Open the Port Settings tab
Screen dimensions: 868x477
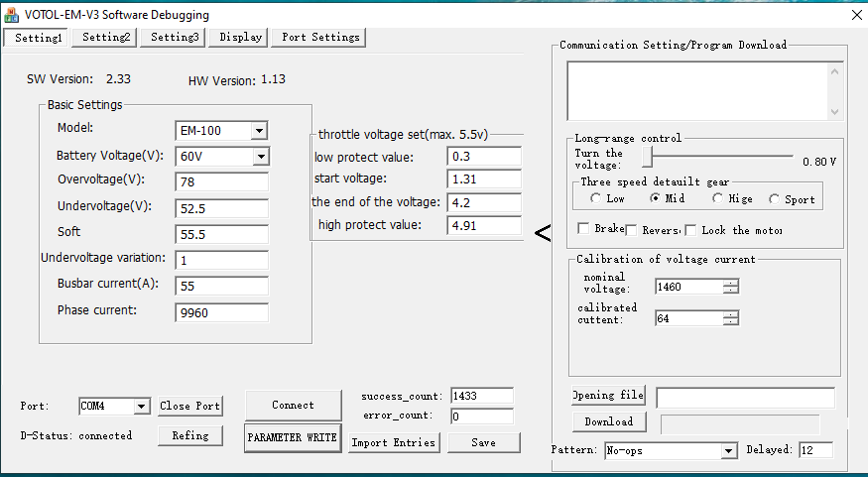320,38
